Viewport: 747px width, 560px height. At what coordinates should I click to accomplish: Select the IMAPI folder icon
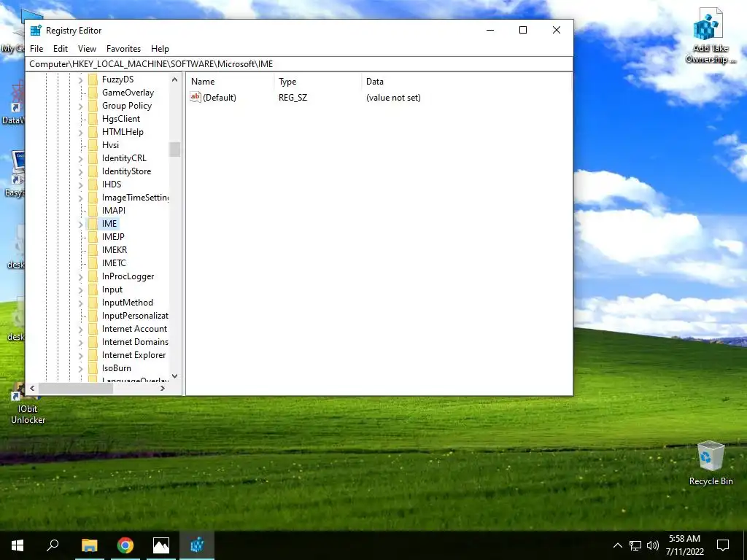click(93, 211)
